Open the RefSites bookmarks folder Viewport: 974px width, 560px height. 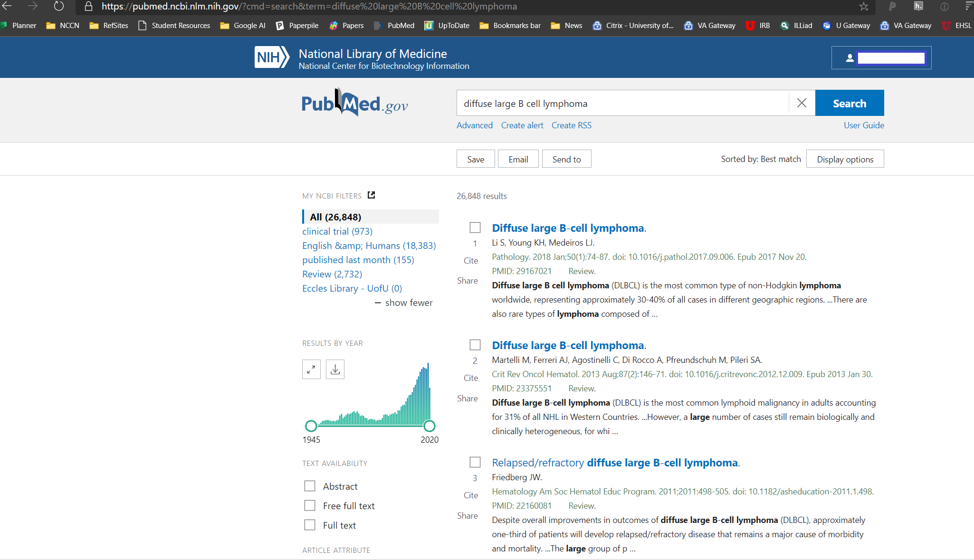[109, 26]
